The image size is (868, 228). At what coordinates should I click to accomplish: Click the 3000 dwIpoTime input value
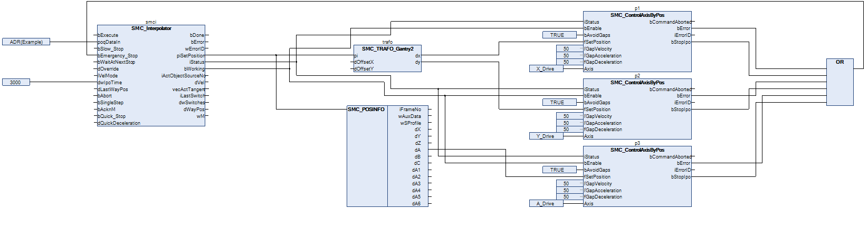[16, 82]
